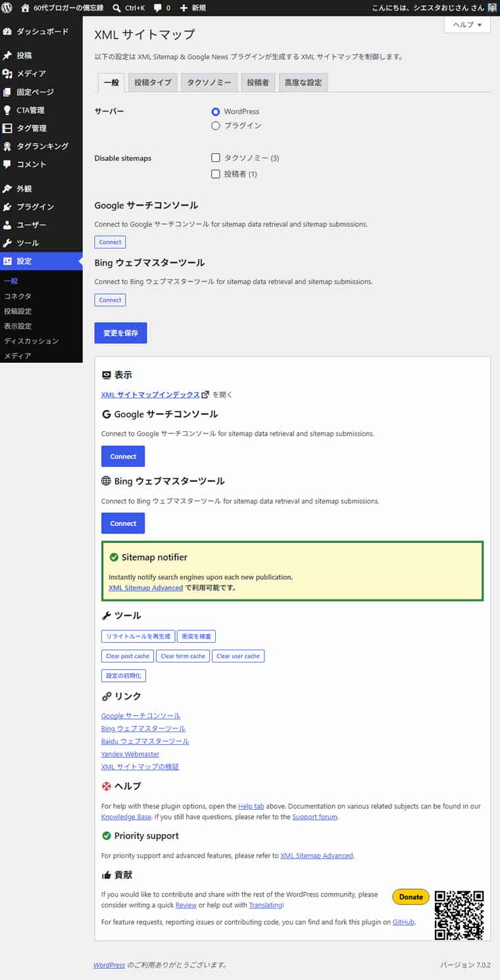Open the ディスカッション submenu item
The height and width of the screenshot is (980, 500).
(32, 341)
